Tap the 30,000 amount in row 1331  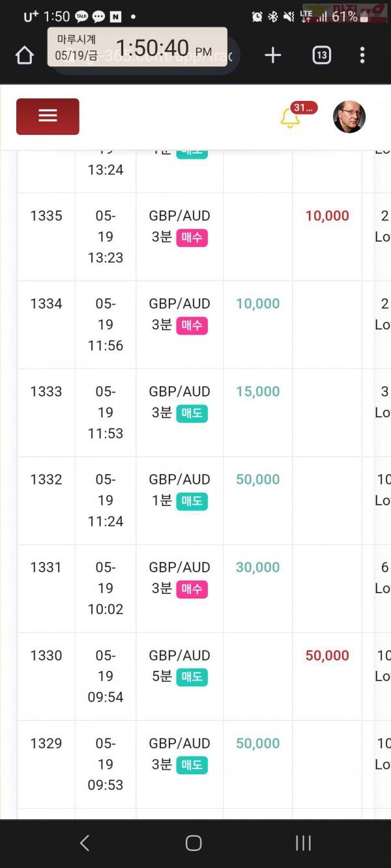click(x=257, y=568)
